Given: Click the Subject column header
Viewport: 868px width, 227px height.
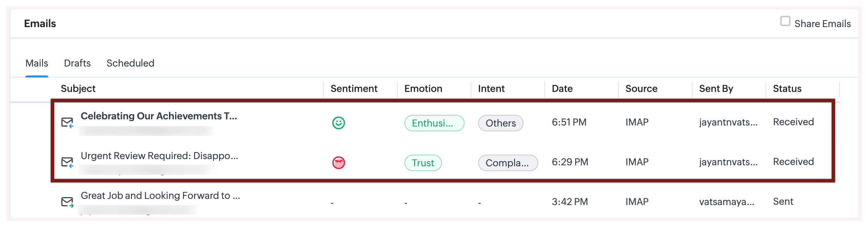Looking at the screenshot, I should [x=78, y=88].
